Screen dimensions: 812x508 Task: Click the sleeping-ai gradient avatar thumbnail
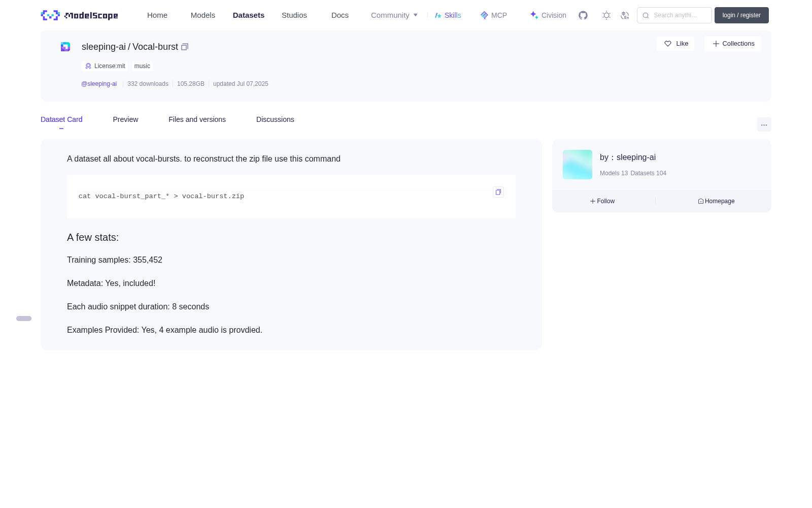pyautogui.click(x=578, y=165)
